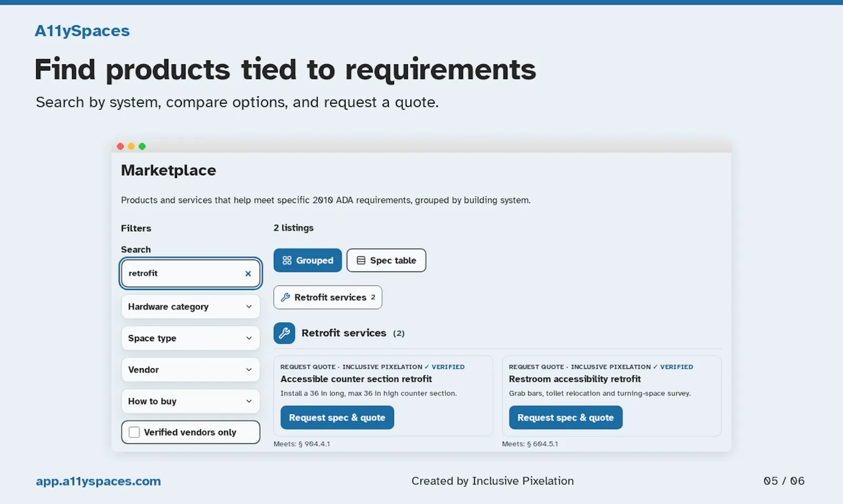This screenshot has width=843, height=504.
Task: Click 'Meets: § 904.4.1' reference
Action: tap(302, 444)
